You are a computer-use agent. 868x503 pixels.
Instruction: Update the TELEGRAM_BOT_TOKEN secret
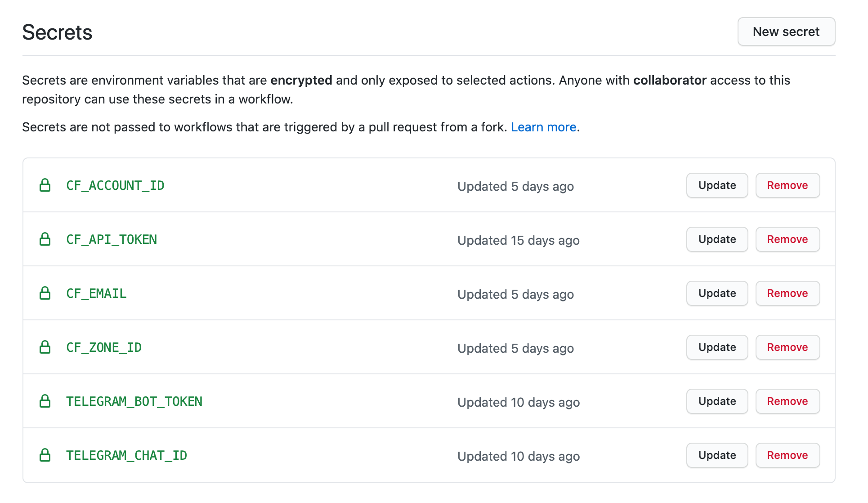tap(717, 401)
